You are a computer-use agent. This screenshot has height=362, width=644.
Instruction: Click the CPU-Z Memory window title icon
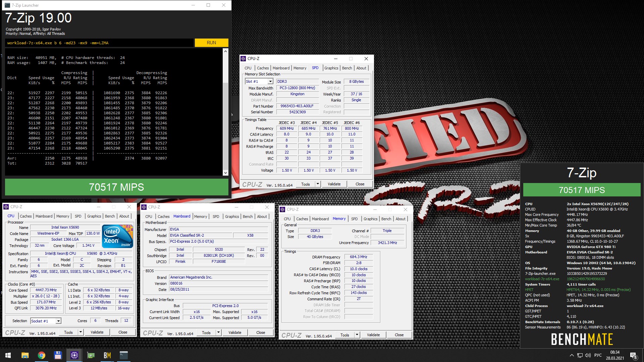point(282,209)
